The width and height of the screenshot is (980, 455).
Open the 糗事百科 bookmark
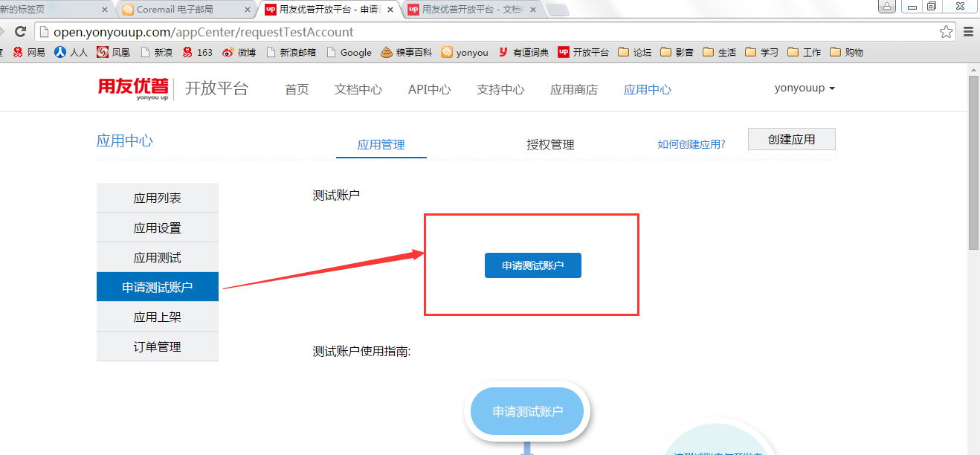coord(406,52)
